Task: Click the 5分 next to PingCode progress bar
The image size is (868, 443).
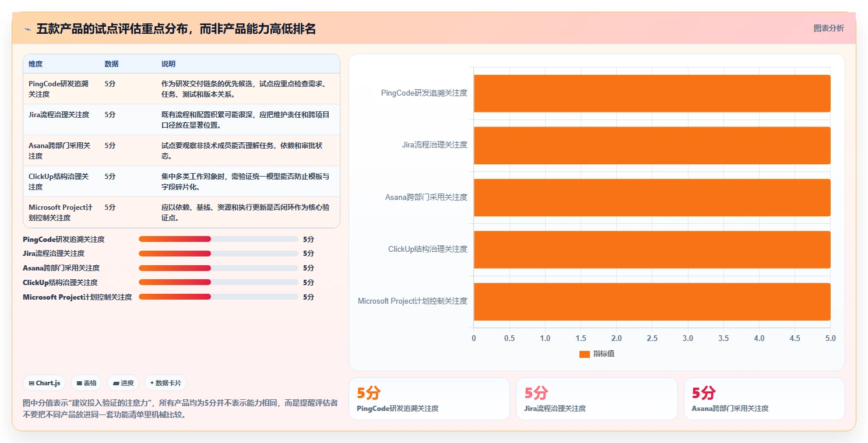Action: pyautogui.click(x=308, y=239)
